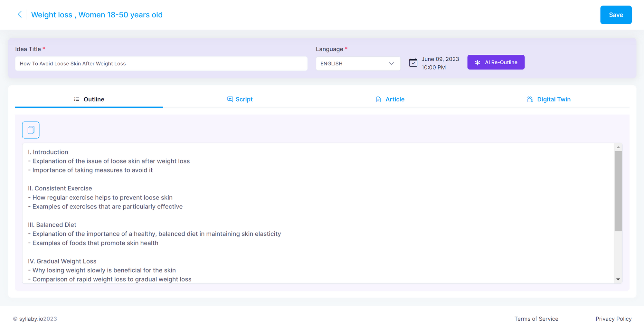
Task: Click the 'III. Balanced Diet' outline line
Action: point(52,225)
